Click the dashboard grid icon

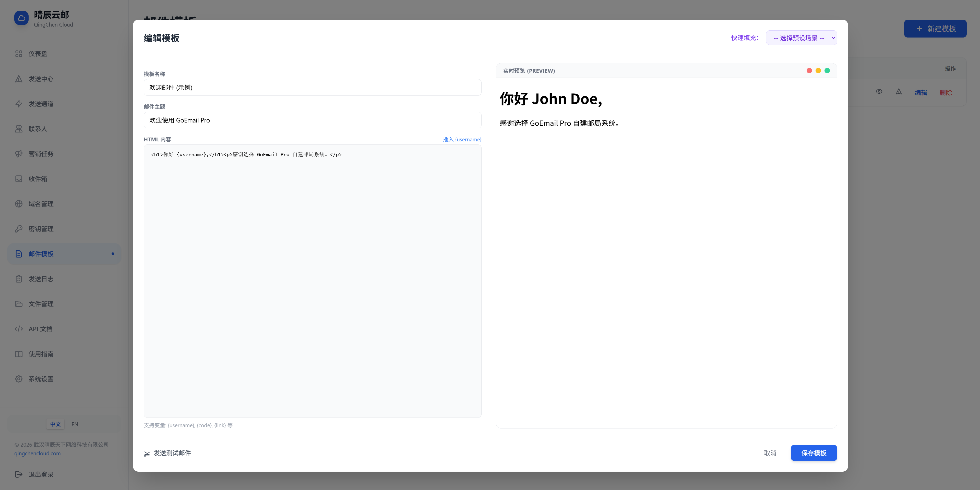click(x=19, y=54)
